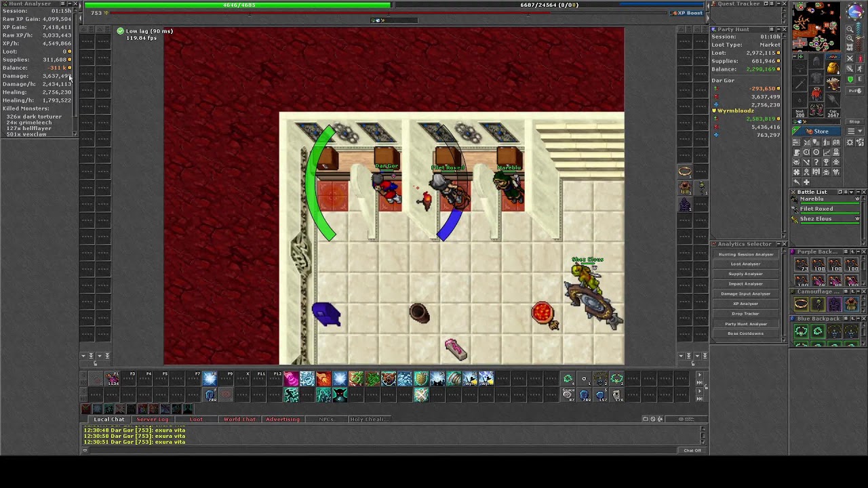Open Camouflage backpack panel menu icon
The width and height of the screenshot is (868, 488).
pos(846,291)
